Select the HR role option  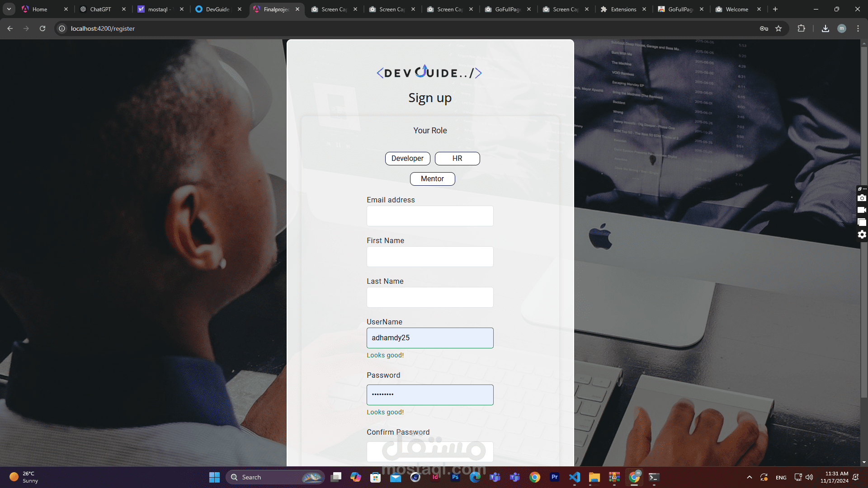click(x=457, y=159)
